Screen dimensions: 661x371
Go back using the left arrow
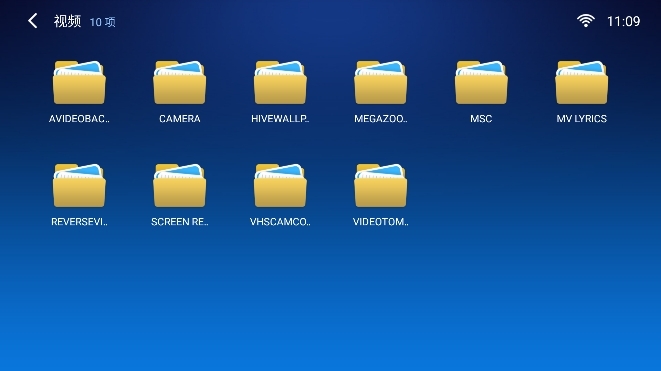tap(33, 21)
